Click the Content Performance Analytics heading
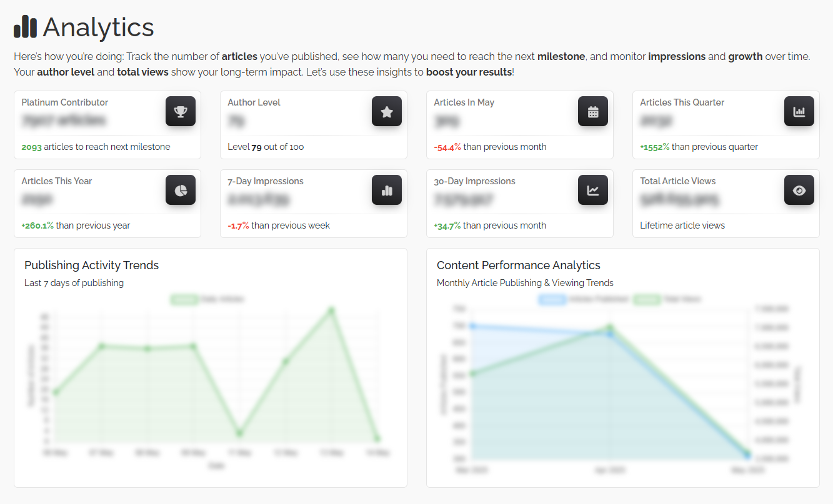 tap(518, 265)
